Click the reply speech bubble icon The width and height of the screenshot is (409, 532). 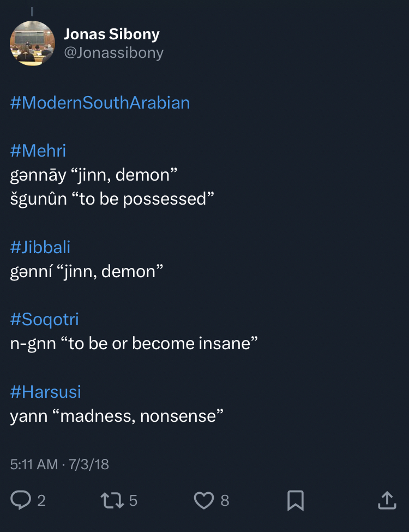pyautogui.click(x=21, y=500)
